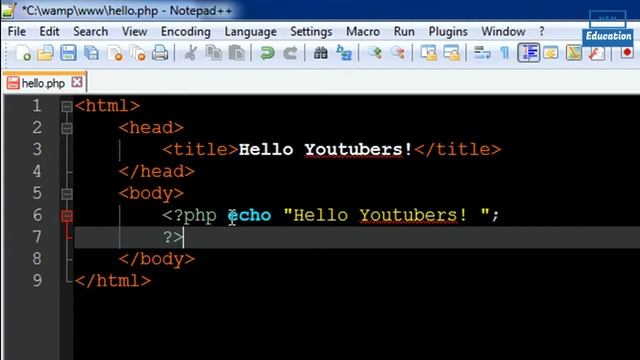640x360 pixels.
Task: Collapse the red php fold on line 6
Action: pos(67,216)
